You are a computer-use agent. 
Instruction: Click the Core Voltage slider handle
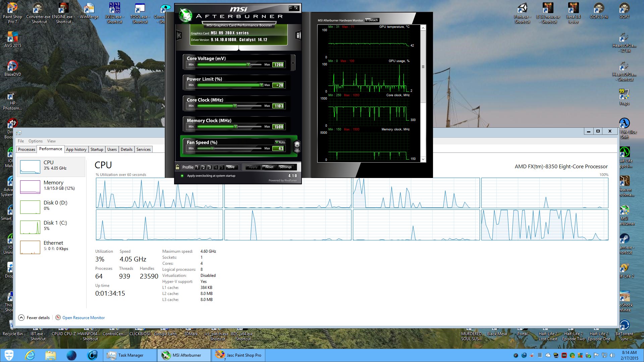point(248,64)
